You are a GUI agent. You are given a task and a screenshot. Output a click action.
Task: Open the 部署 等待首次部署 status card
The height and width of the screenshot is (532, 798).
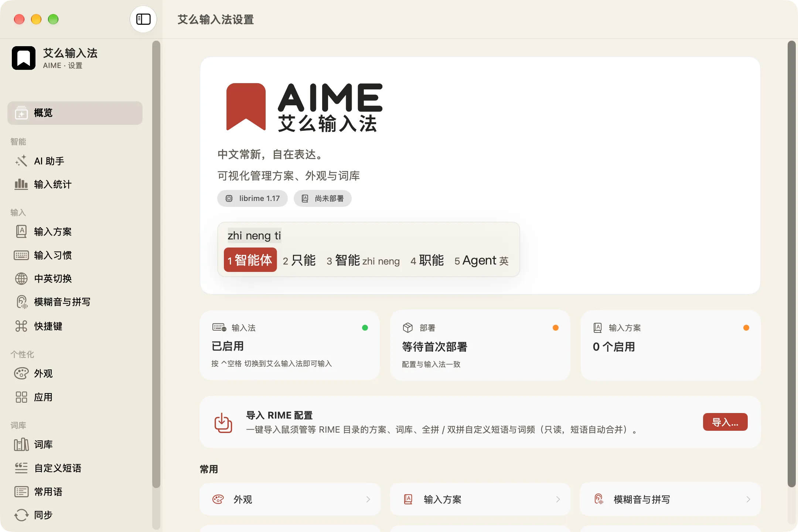(480, 345)
